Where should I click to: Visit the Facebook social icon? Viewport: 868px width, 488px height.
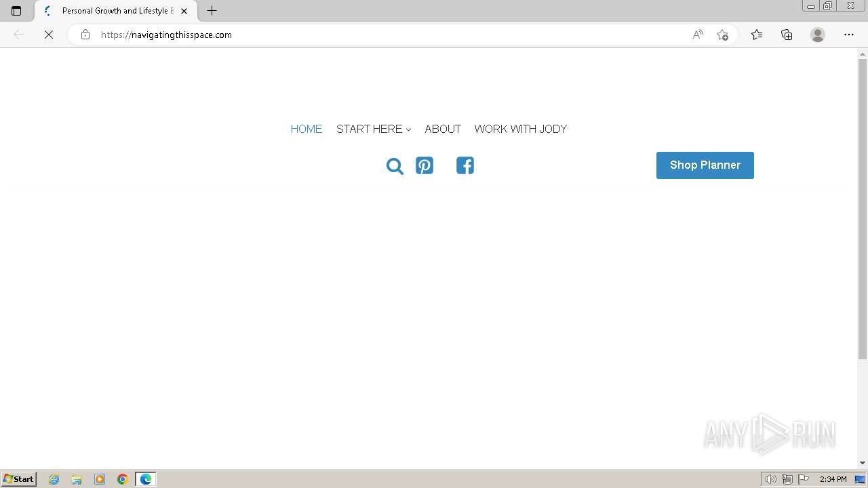point(465,165)
